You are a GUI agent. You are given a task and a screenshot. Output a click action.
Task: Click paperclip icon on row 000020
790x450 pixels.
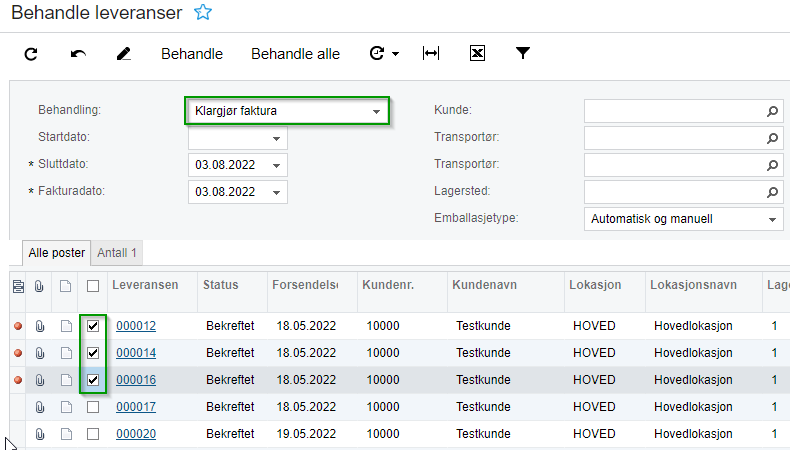pos(39,434)
